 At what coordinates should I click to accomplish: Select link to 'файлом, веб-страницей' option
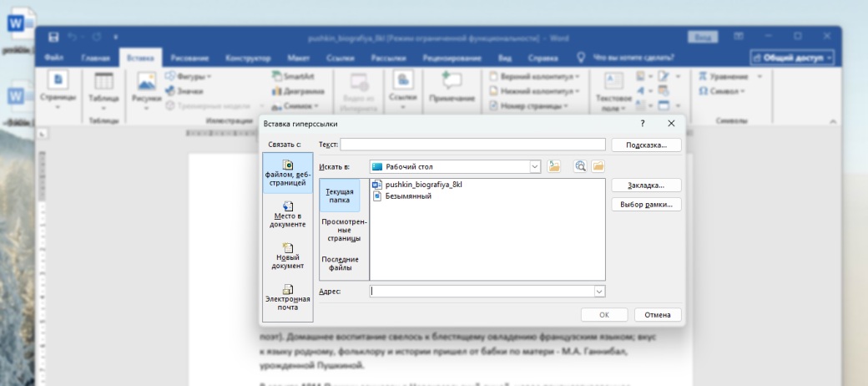287,173
